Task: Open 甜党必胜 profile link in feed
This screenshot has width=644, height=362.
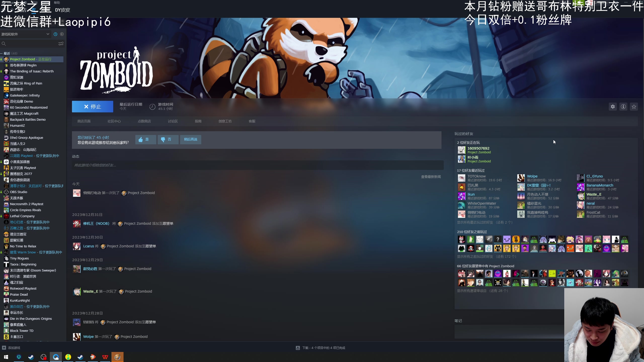Action: (x=90, y=269)
